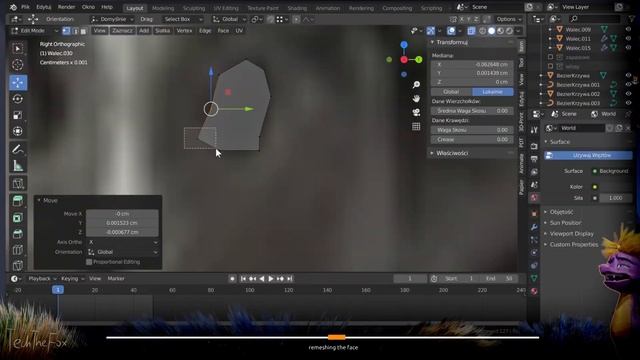The height and width of the screenshot is (360, 640).
Task: Switch to the Sculpting workspace tab
Action: tap(194, 8)
